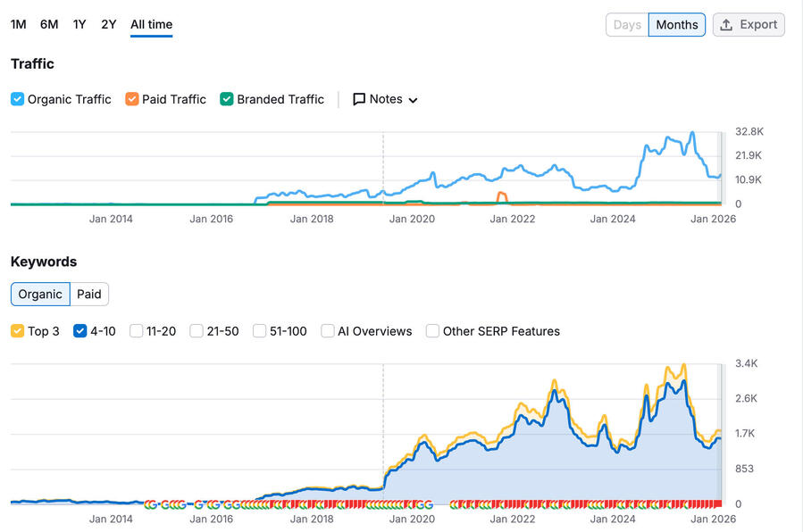Switch to the 6M time range

pyautogui.click(x=49, y=25)
